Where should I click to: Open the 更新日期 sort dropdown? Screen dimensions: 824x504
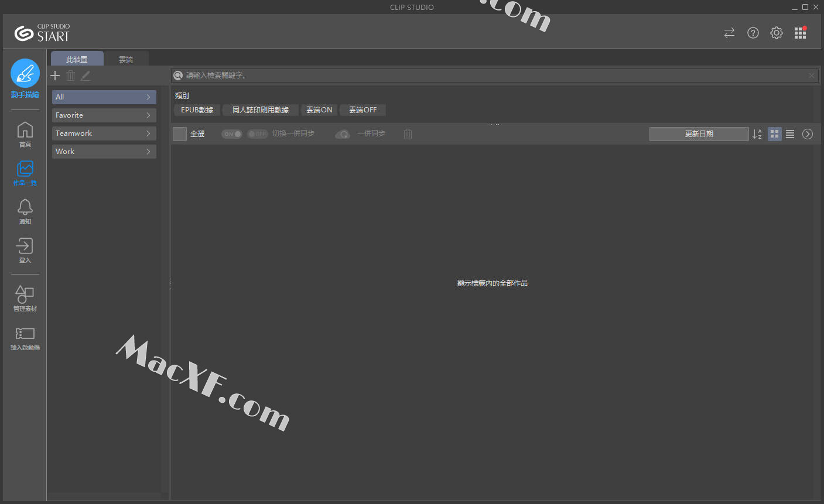tap(699, 134)
